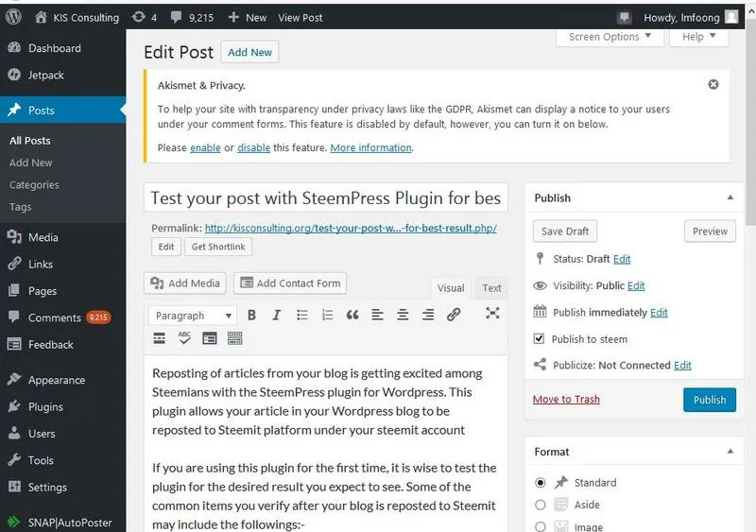Select the Image post format

tap(540, 526)
